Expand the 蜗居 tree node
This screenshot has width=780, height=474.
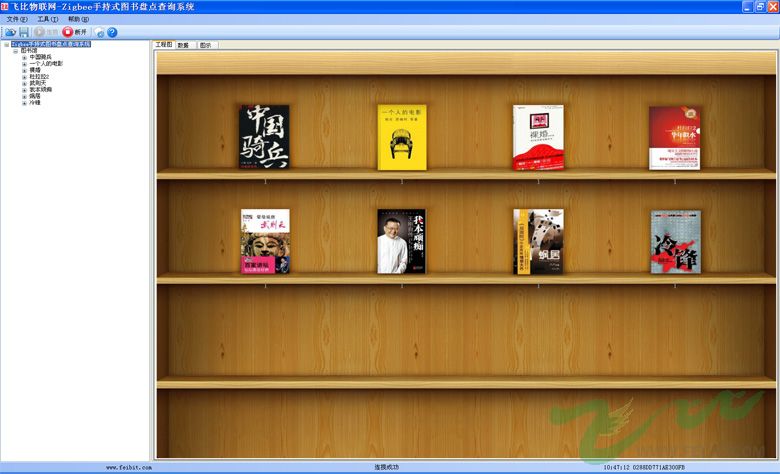click(x=24, y=96)
